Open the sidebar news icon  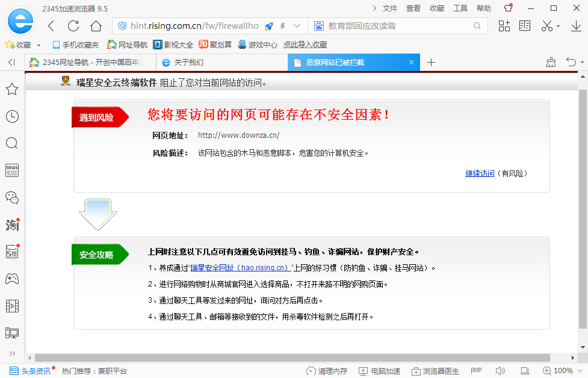12,170
